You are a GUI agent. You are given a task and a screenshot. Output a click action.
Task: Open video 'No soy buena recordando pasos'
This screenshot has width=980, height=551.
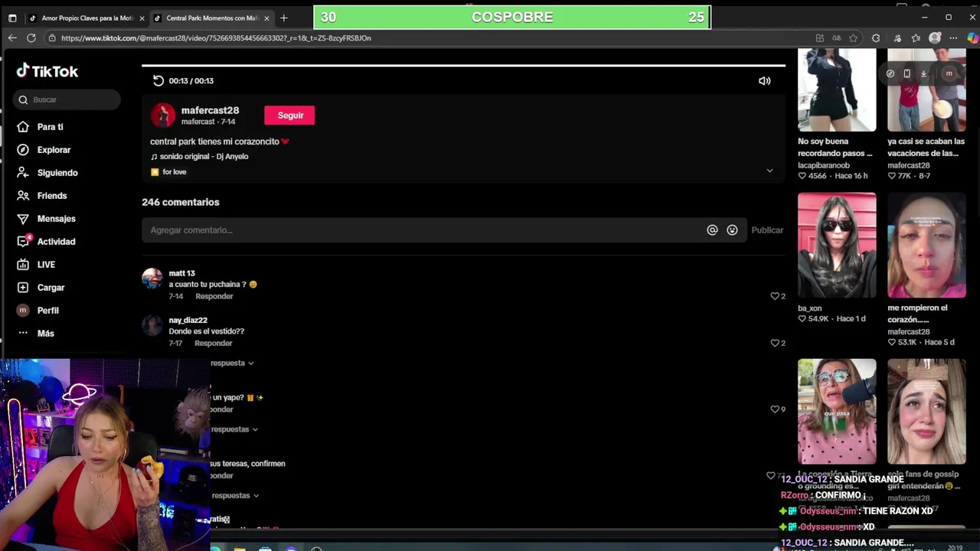point(837,90)
